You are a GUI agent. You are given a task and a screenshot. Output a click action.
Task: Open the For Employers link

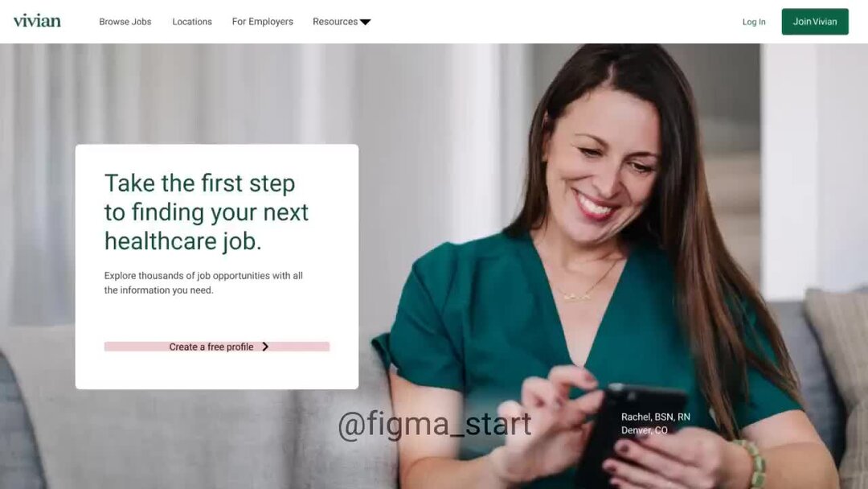click(x=262, y=22)
